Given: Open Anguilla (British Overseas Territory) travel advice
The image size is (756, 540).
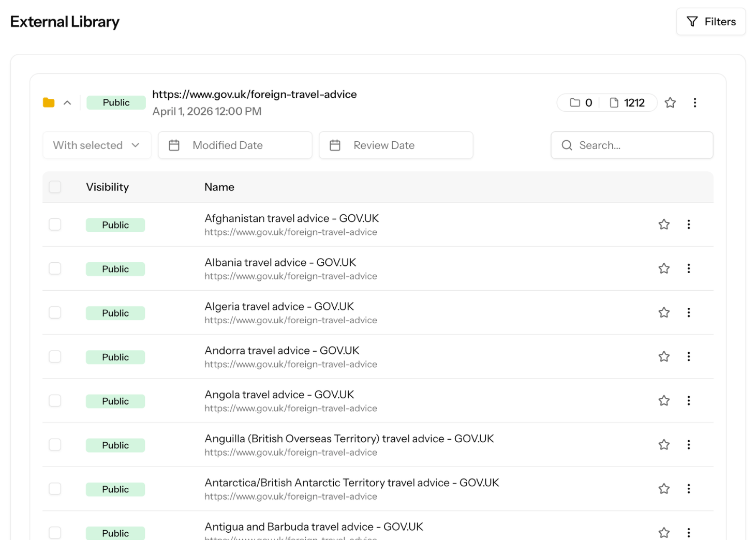Looking at the screenshot, I should (349, 439).
